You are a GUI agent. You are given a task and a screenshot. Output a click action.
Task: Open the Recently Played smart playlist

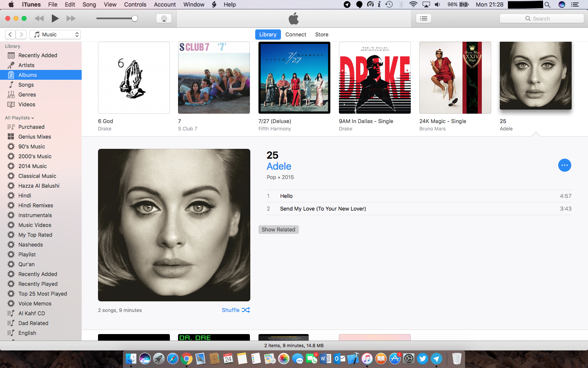(41, 284)
